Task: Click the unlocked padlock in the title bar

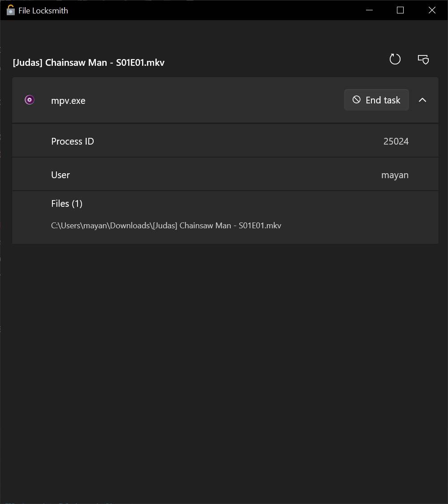Action: [10, 10]
